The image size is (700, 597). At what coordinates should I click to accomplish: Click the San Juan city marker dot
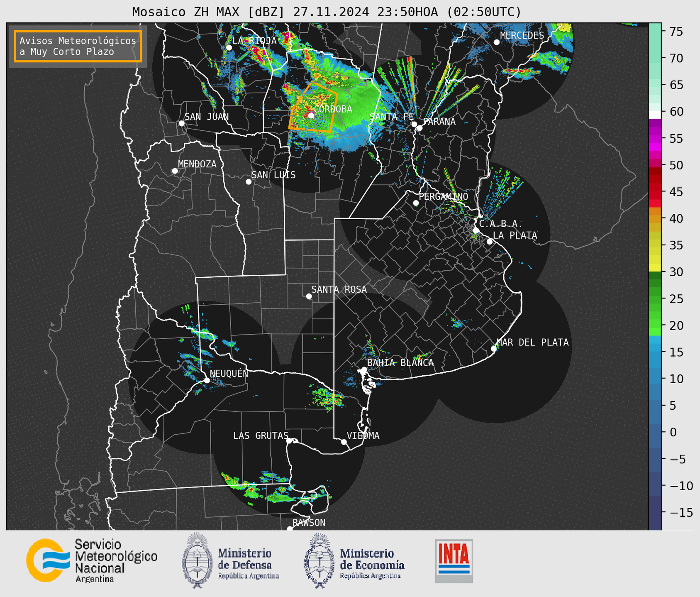pyautogui.click(x=181, y=123)
